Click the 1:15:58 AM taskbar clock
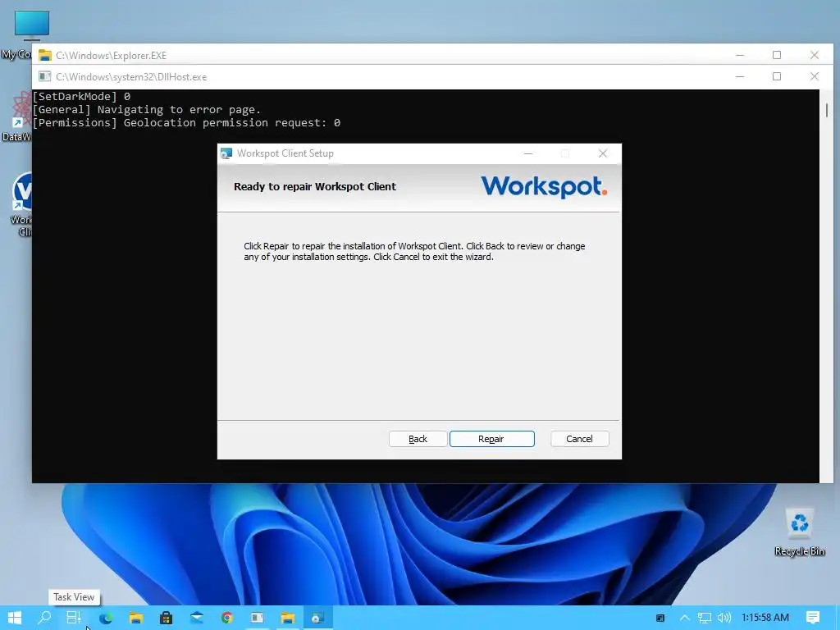Screen dimensions: 840x630 coord(765,618)
